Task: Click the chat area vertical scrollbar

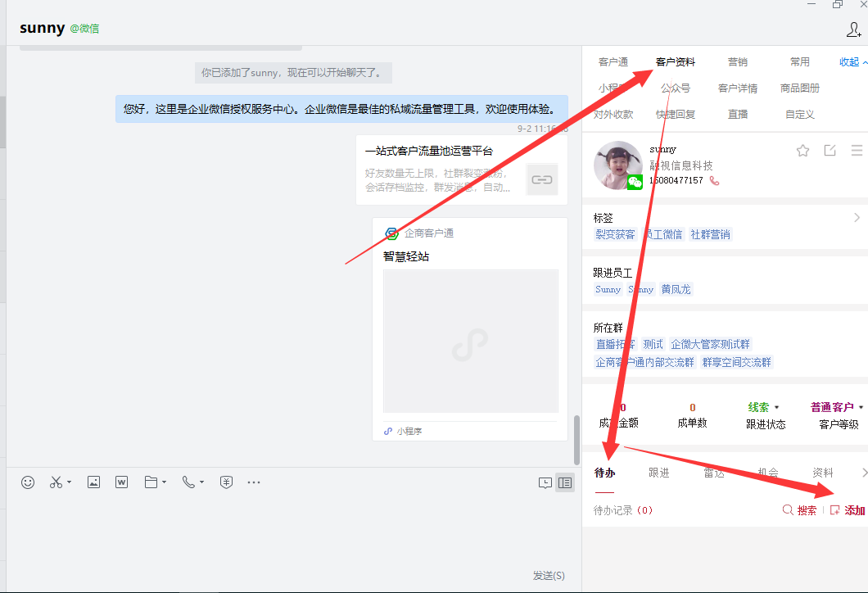Action: point(576,440)
